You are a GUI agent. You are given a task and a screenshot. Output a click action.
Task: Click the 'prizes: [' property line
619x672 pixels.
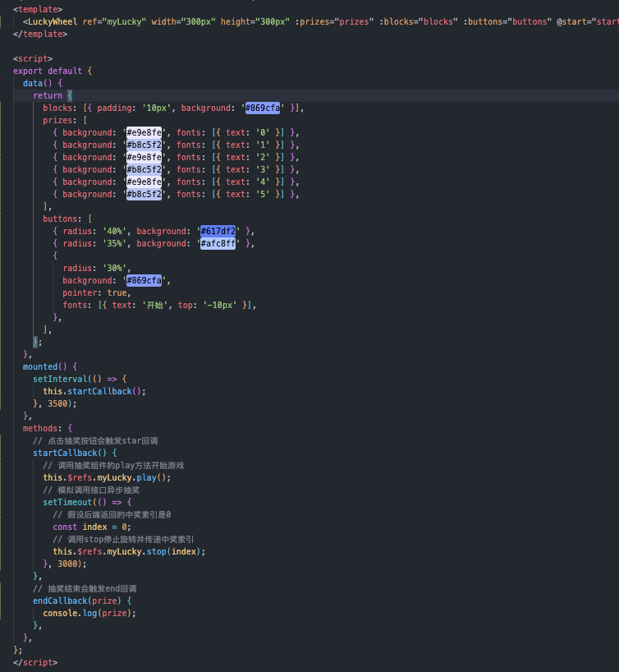tap(65, 121)
